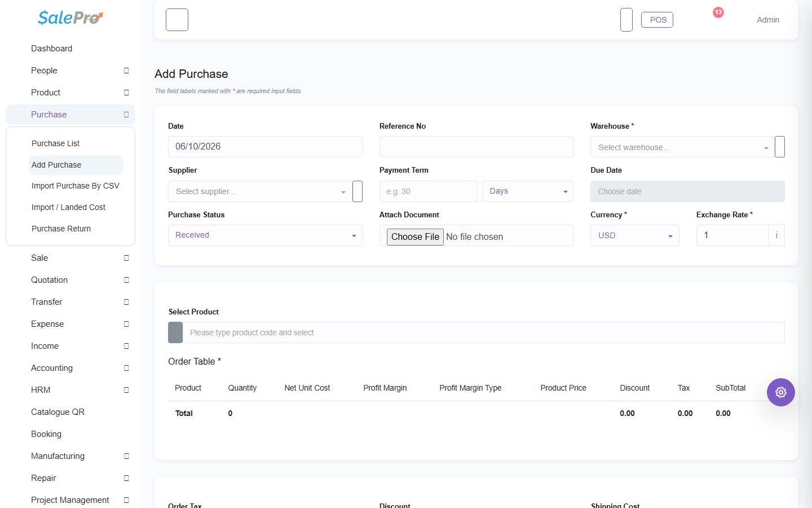
Task: Open Import / Landed Cost
Action: click(76, 207)
